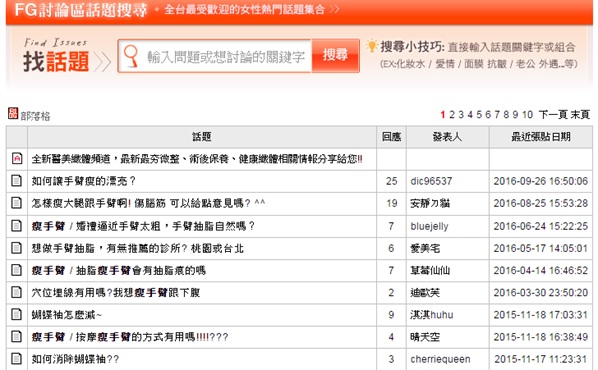The width and height of the screenshot is (598, 370).
Task: Go to results page 10
Action: [527, 114]
